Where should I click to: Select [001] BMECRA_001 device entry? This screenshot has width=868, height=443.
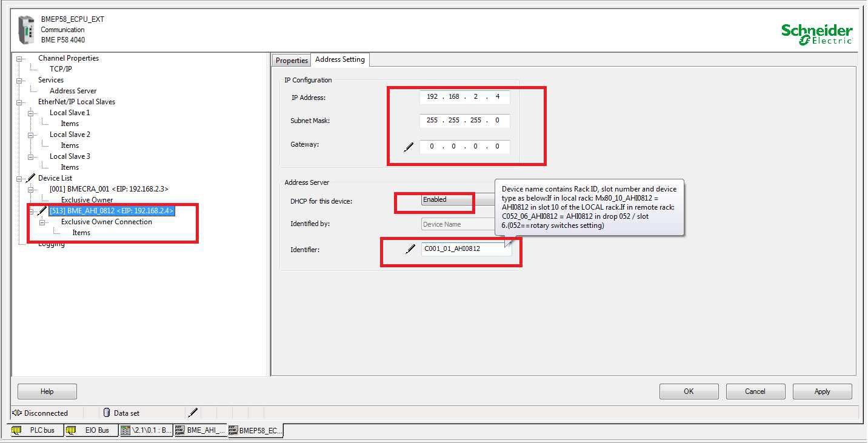[x=109, y=189]
